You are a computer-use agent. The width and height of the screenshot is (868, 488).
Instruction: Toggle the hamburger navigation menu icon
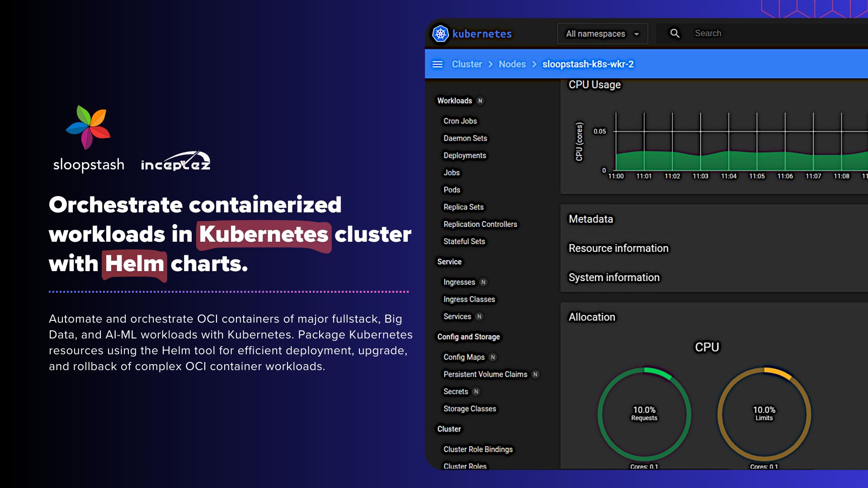(x=437, y=64)
